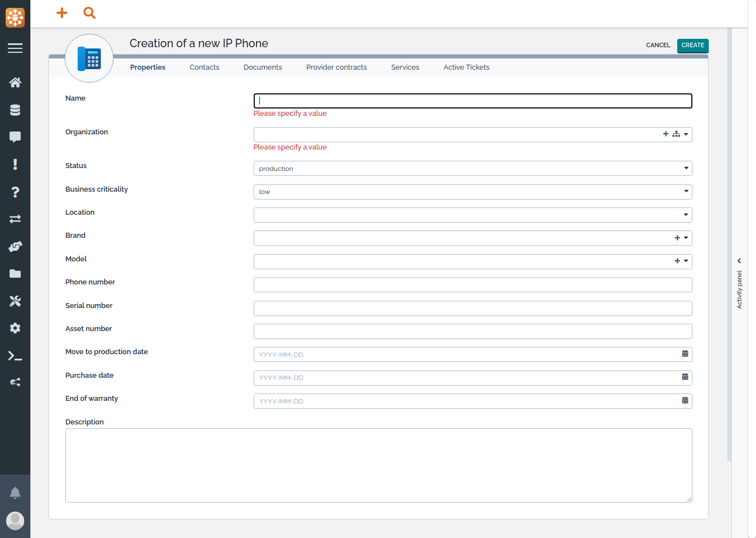Image resolution: width=756 pixels, height=538 pixels.
Task: Open the Business criticality dropdown
Action: (686, 192)
